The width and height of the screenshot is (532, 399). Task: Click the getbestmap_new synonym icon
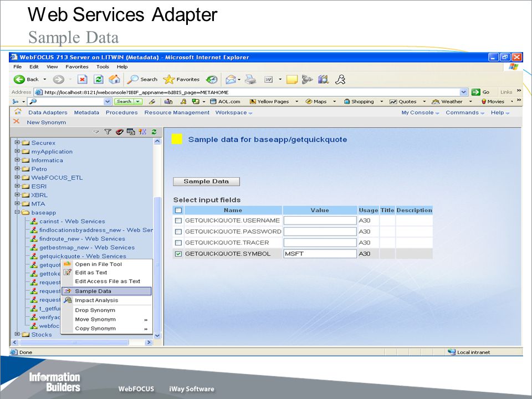[34, 247]
